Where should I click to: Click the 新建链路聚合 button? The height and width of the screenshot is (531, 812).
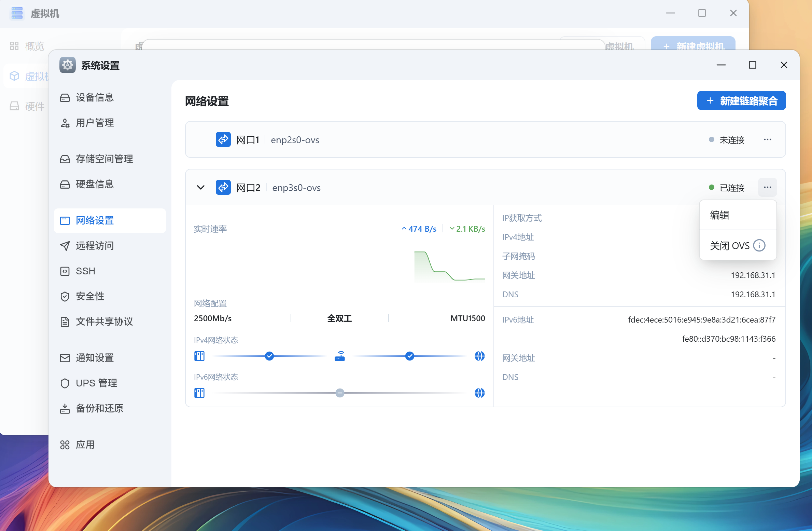click(741, 100)
